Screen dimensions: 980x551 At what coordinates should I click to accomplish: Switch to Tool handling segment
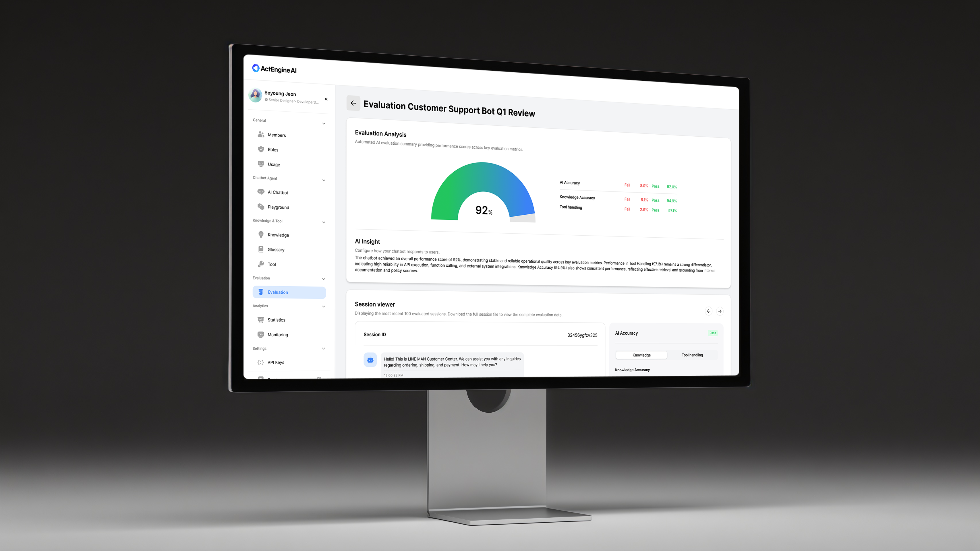tap(692, 355)
